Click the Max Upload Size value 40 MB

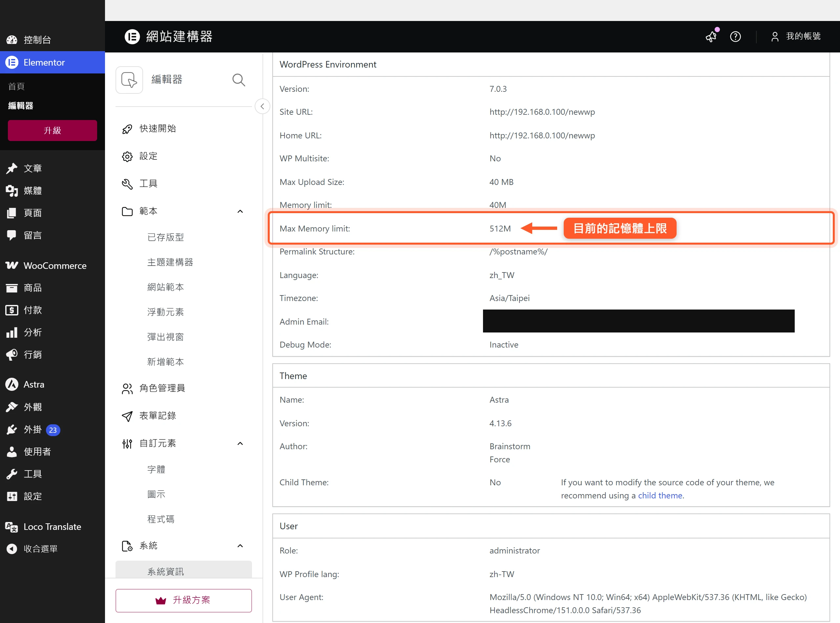coord(501,182)
